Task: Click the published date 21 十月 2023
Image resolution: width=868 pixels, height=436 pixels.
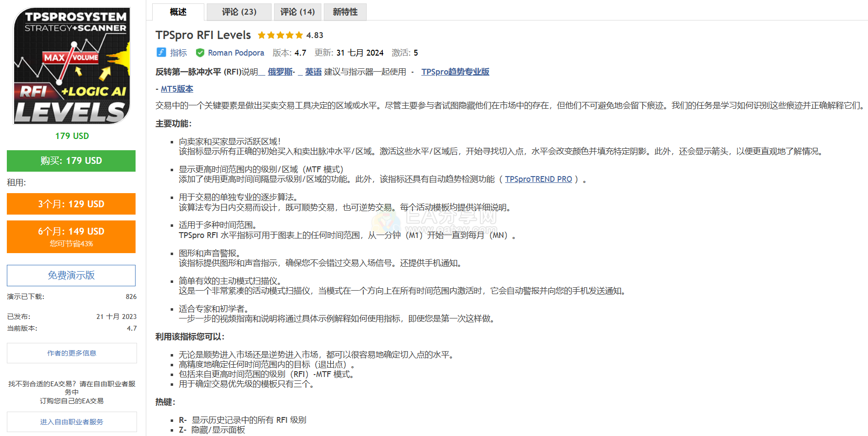Action: tap(117, 317)
